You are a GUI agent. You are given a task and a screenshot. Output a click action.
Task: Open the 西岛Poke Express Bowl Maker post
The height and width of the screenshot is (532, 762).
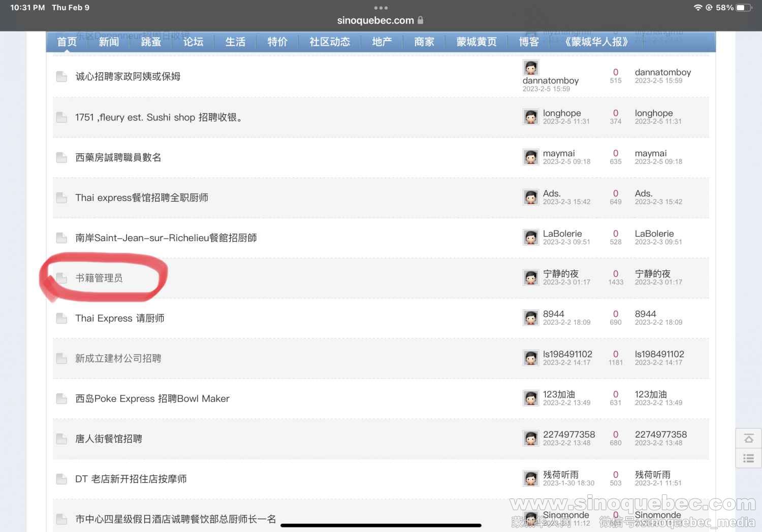[152, 398]
